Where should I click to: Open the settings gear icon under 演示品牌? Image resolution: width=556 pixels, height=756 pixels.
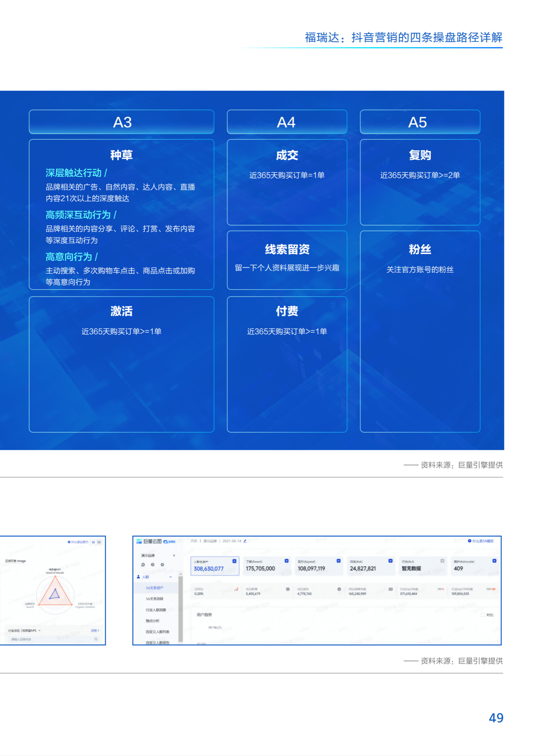click(x=162, y=565)
